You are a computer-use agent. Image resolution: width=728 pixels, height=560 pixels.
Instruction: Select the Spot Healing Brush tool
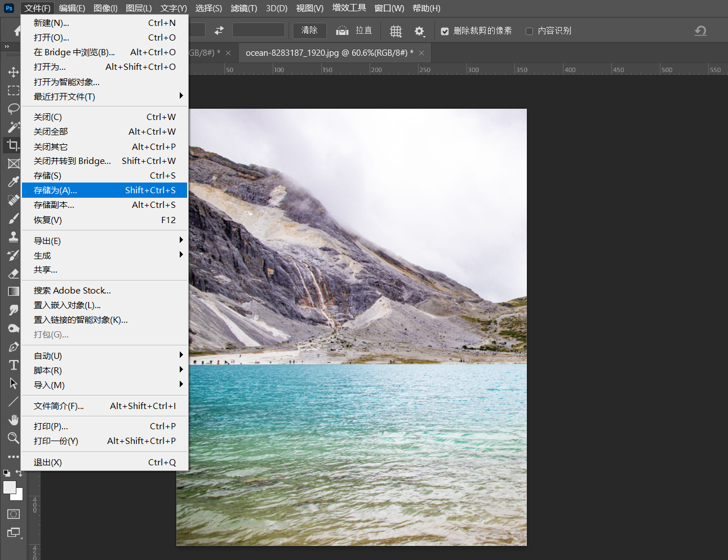click(x=14, y=200)
